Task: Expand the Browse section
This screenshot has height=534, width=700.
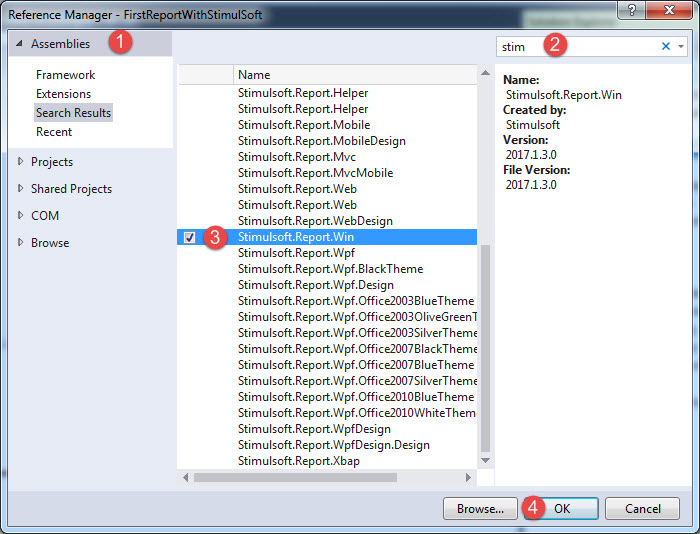Action: coord(20,242)
